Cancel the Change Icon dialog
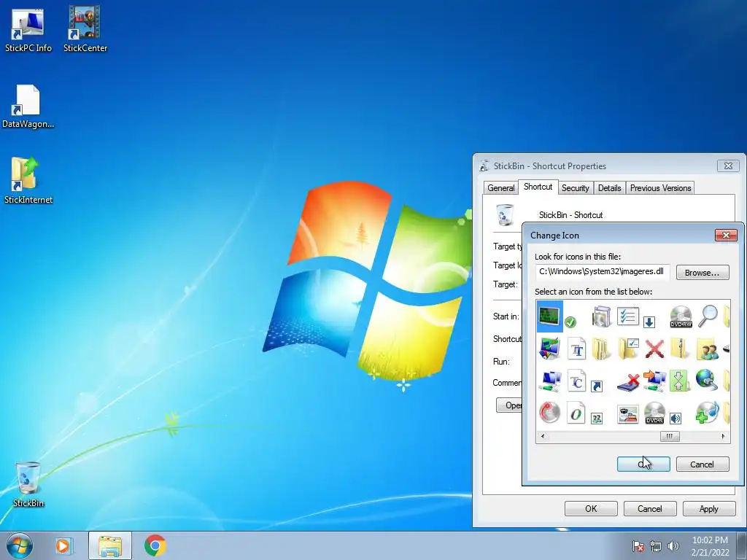 click(703, 464)
